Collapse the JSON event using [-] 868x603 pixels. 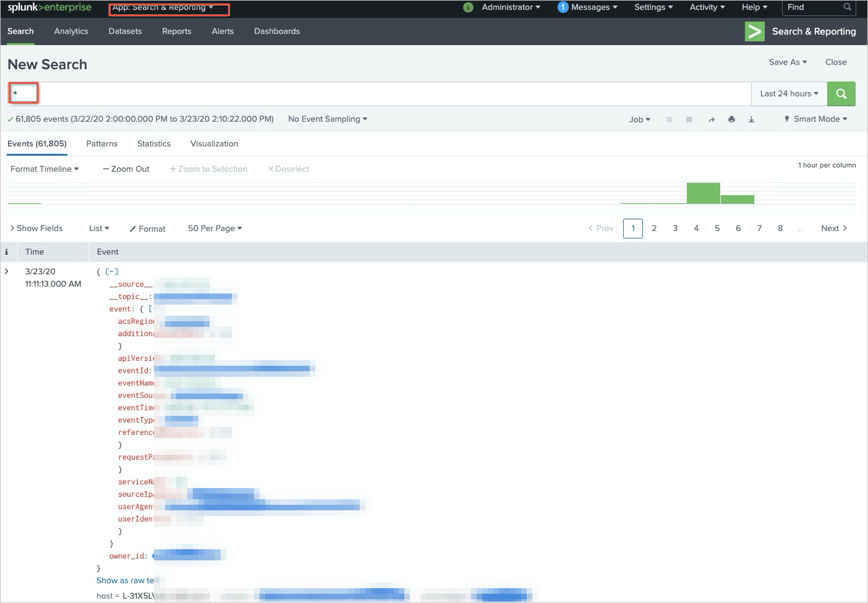111,271
